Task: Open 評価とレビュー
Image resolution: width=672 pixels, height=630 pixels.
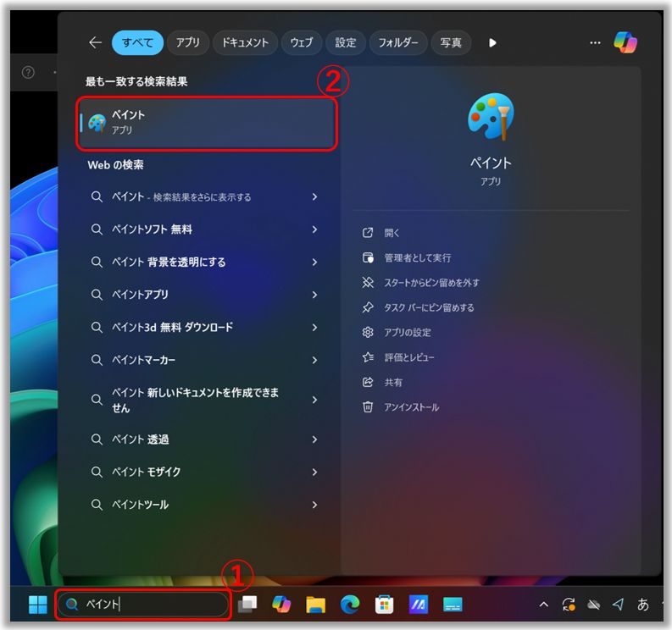Action: pyautogui.click(x=408, y=357)
